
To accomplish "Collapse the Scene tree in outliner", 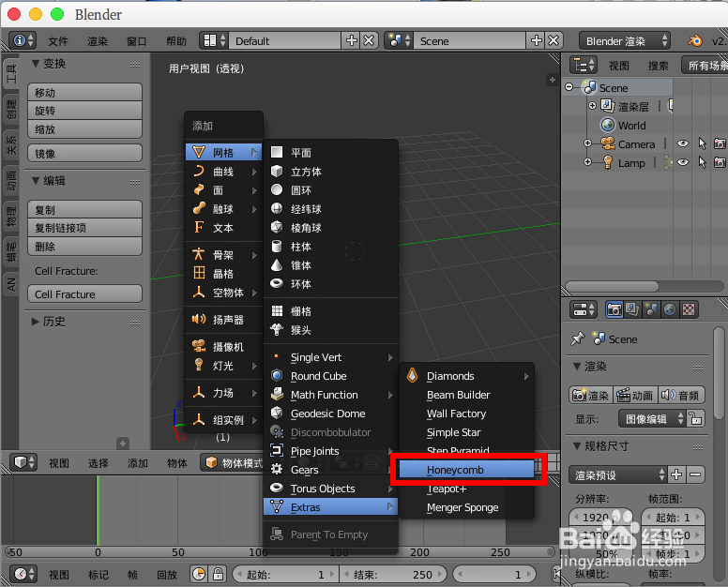I will pos(569,87).
